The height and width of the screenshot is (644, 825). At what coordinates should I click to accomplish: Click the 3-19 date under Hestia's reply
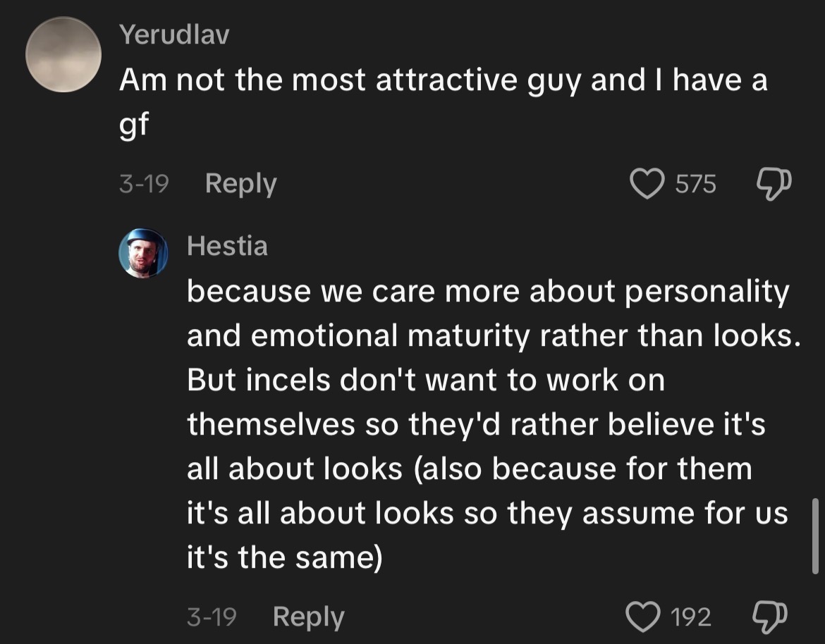coord(212,618)
